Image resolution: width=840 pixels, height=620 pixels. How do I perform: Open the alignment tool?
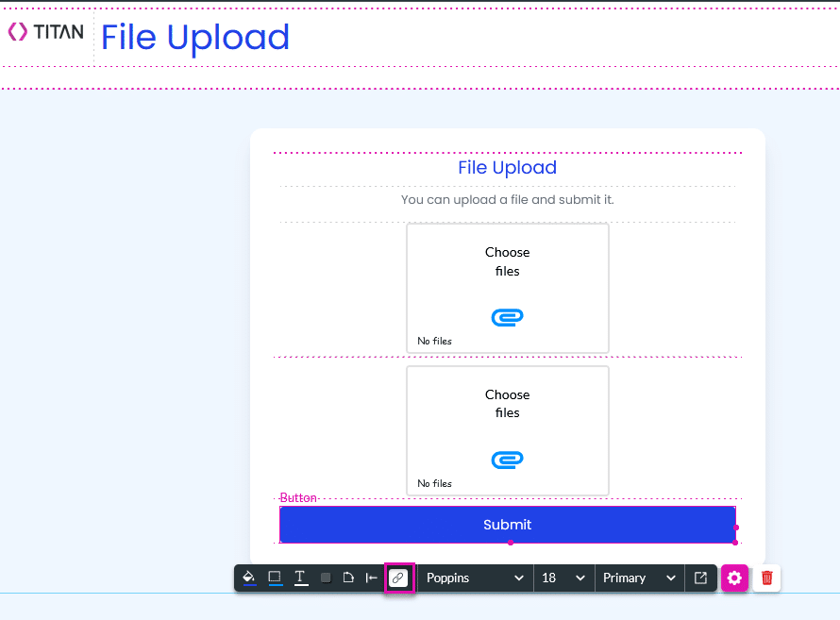[371, 578]
